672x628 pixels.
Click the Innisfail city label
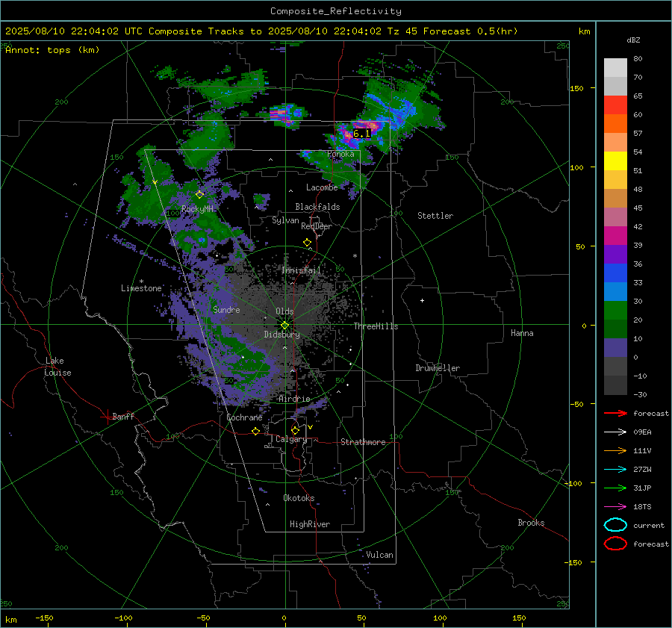301,270
